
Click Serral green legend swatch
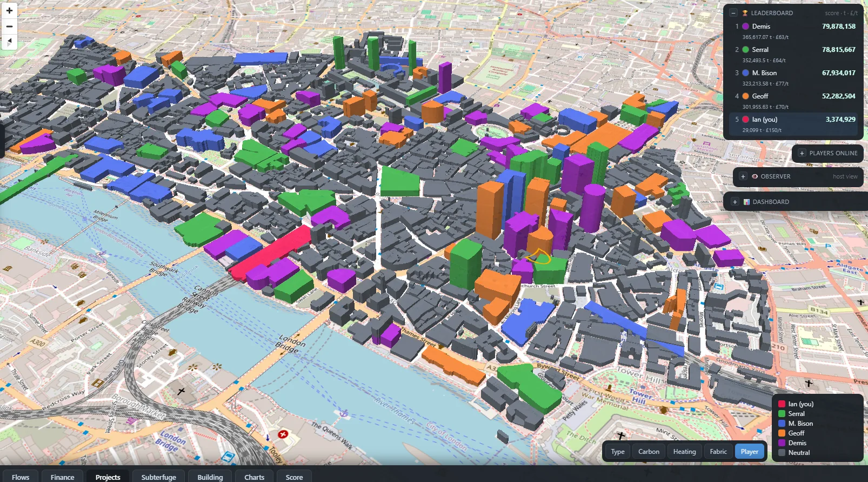[782, 414]
